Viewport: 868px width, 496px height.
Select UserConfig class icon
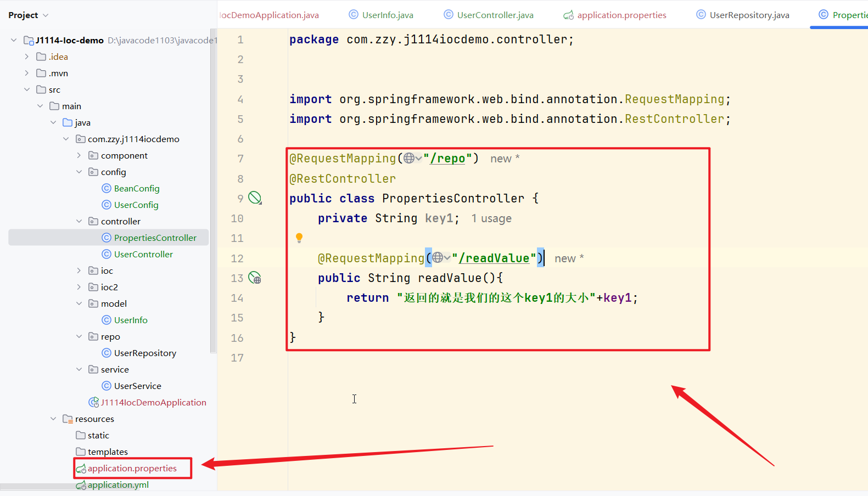pos(107,205)
